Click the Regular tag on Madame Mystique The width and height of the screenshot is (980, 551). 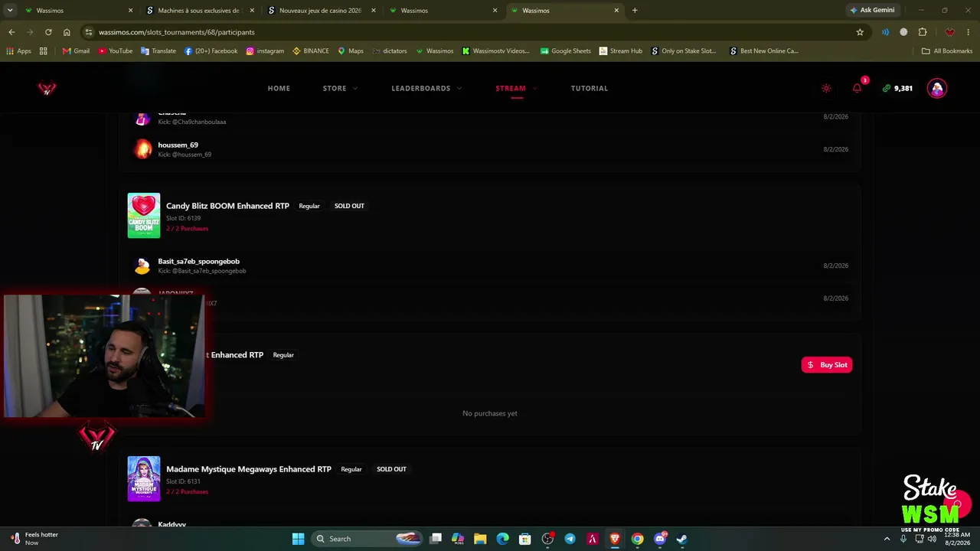coord(351,469)
